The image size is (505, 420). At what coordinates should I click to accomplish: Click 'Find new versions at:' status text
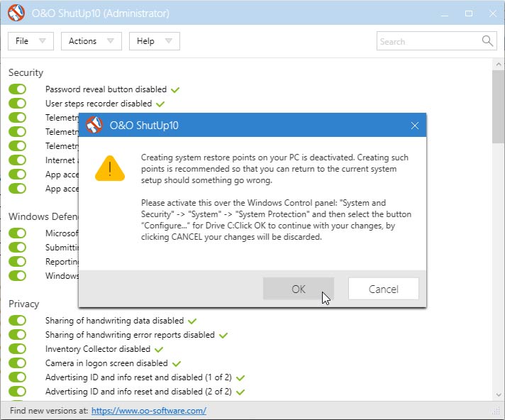(x=49, y=411)
